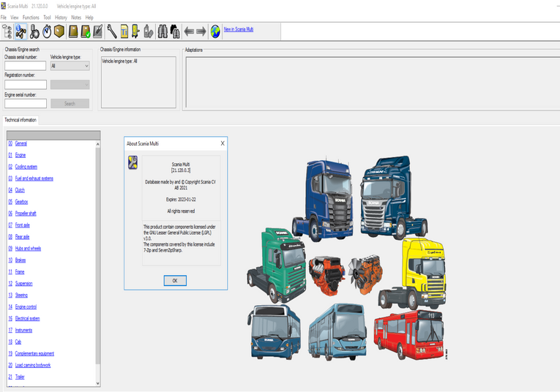Open the History menu
Screen dimensions: 560x392
point(61,17)
